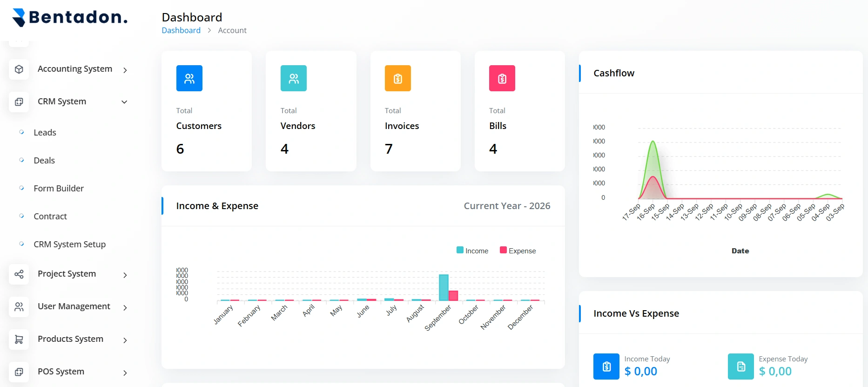The height and width of the screenshot is (387, 868).
Task: Click the POS System sidebar icon
Action: [x=19, y=372]
